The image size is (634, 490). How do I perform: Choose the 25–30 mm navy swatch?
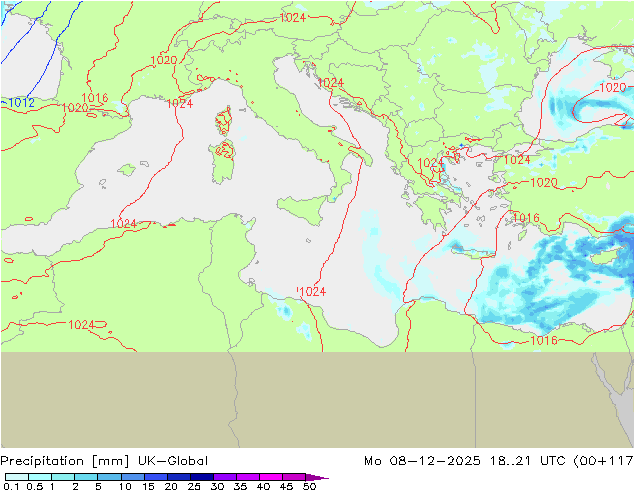click(202, 477)
